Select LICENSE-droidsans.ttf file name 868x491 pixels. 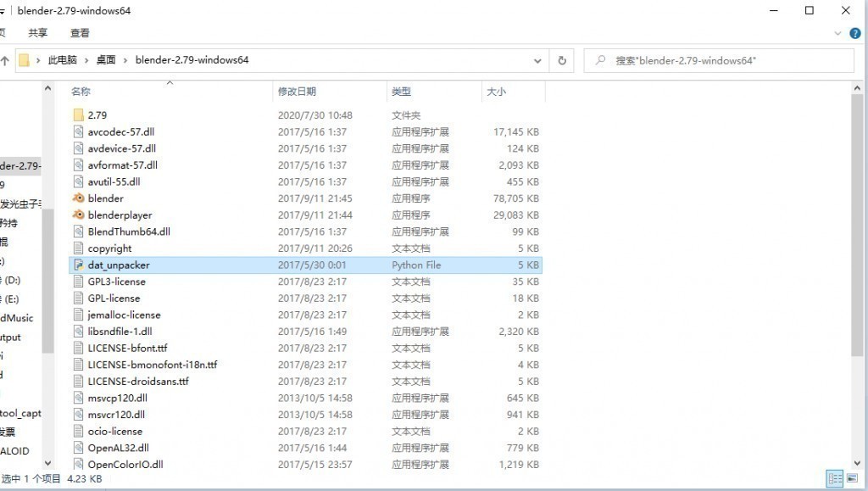(x=138, y=381)
